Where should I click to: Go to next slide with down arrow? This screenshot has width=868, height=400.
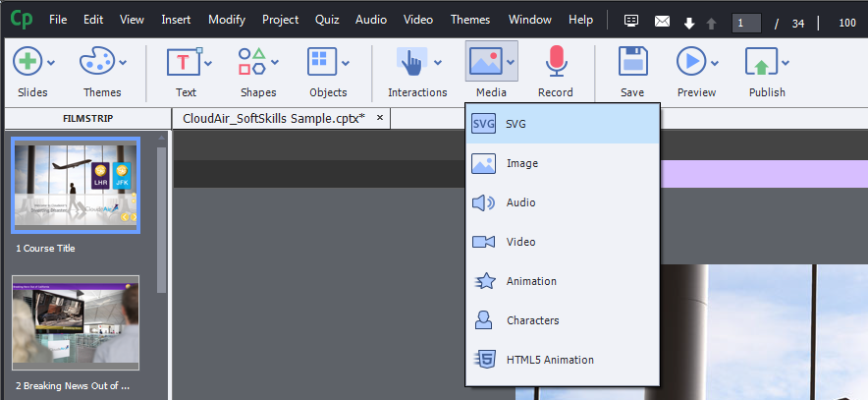coord(689,22)
